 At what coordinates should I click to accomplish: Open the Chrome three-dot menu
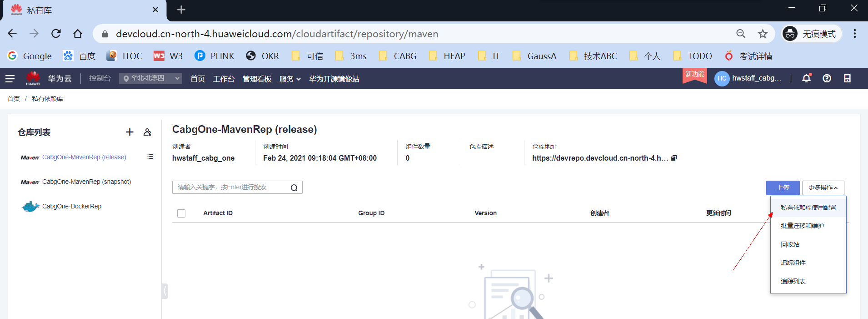coord(855,34)
